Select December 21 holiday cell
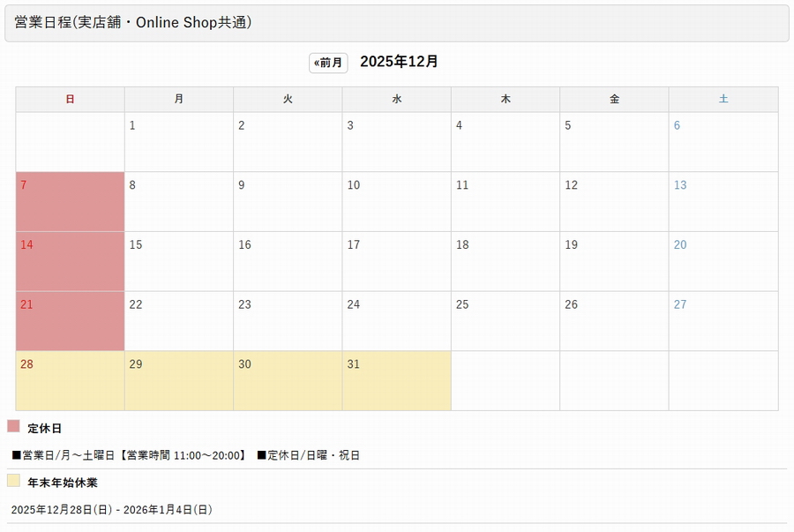This screenshot has height=532, width=794. click(x=69, y=320)
